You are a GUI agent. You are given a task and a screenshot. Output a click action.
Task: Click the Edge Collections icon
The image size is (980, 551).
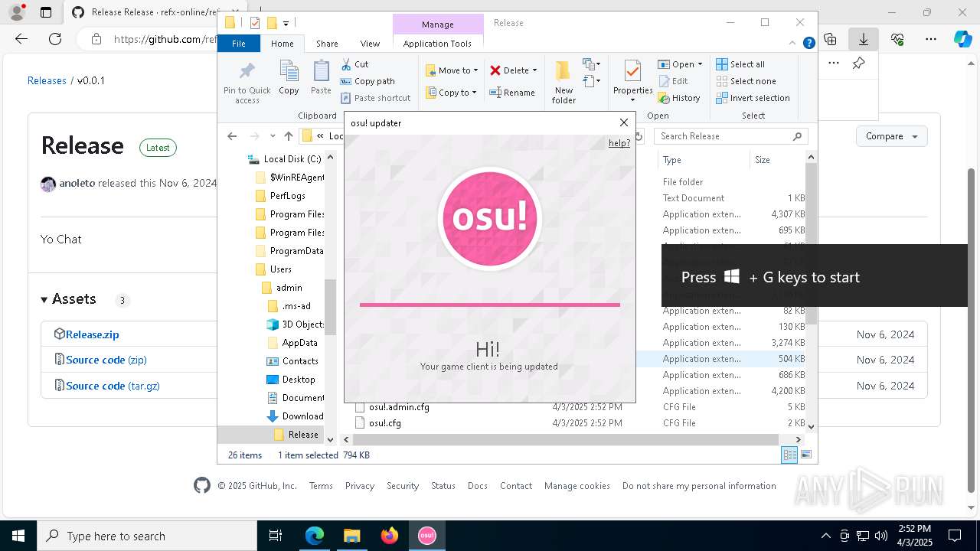tap(830, 39)
